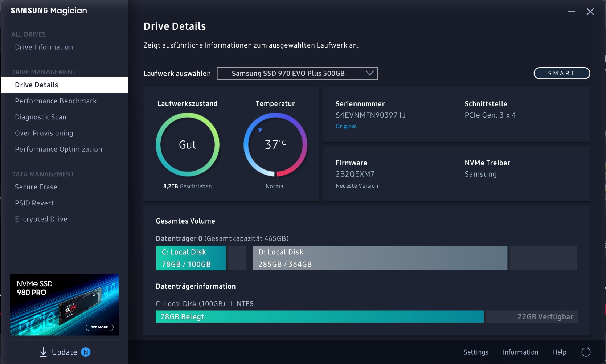Click the blue N notification badge
This screenshot has height=364, width=606.
86,352
